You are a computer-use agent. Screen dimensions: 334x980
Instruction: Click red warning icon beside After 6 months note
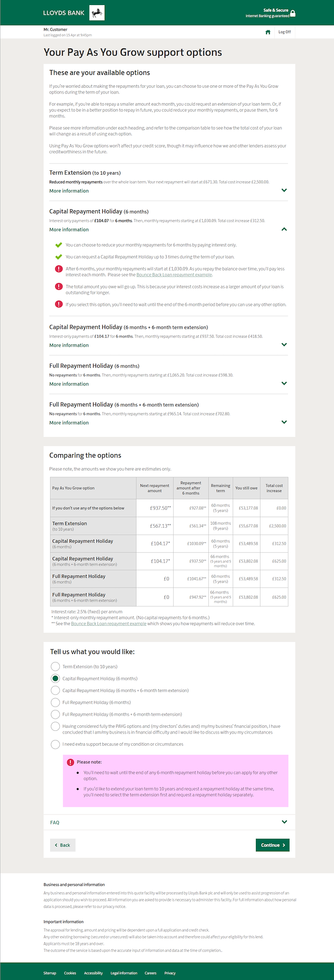[x=59, y=269]
